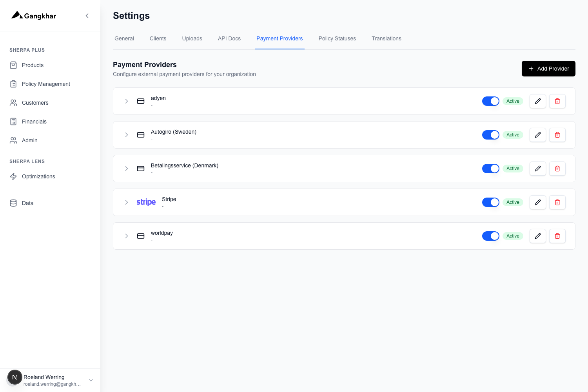Delete the Stripe provider

coord(557,202)
